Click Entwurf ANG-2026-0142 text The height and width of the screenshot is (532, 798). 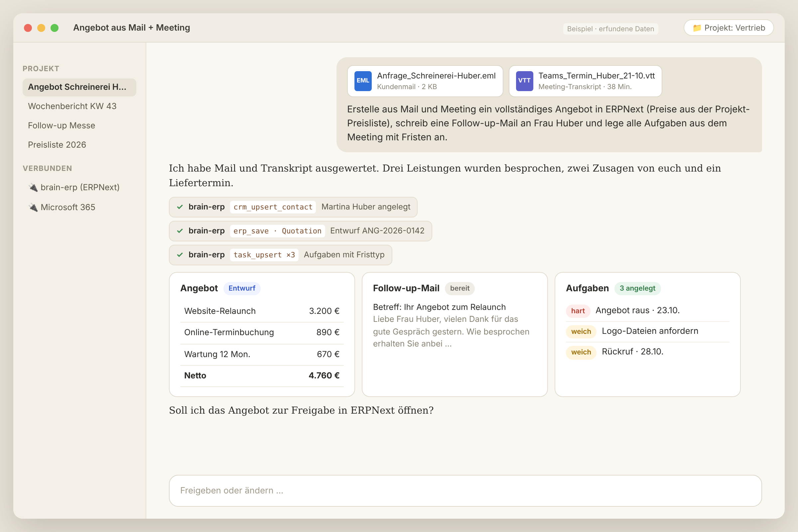click(377, 231)
